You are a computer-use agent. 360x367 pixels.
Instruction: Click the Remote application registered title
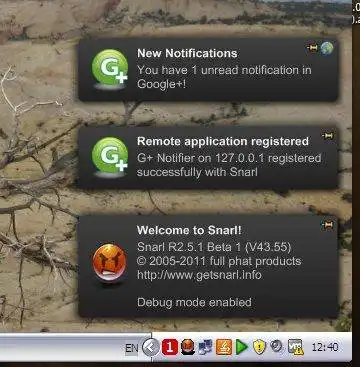[223, 141]
